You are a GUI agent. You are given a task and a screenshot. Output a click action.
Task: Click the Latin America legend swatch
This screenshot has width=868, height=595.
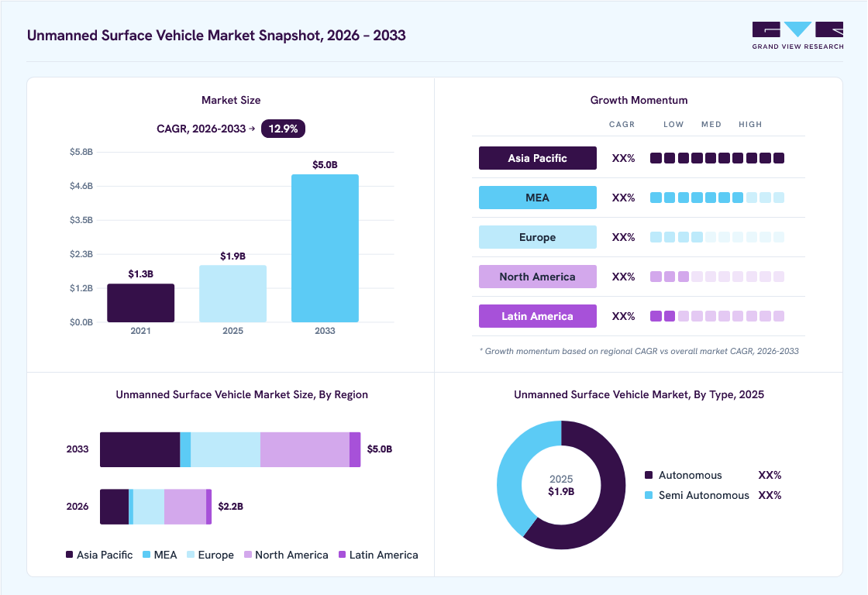tap(342, 555)
